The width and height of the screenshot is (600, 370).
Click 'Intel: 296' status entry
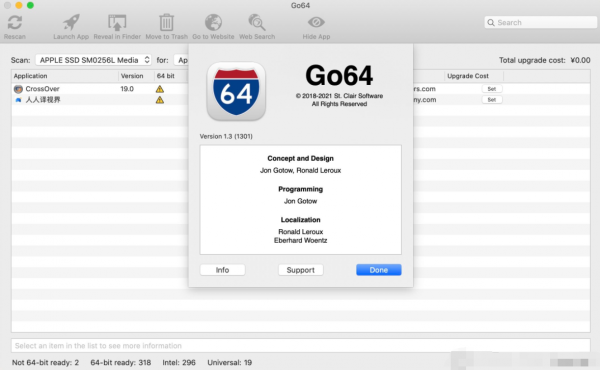pyautogui.click(x=179, y=362)
